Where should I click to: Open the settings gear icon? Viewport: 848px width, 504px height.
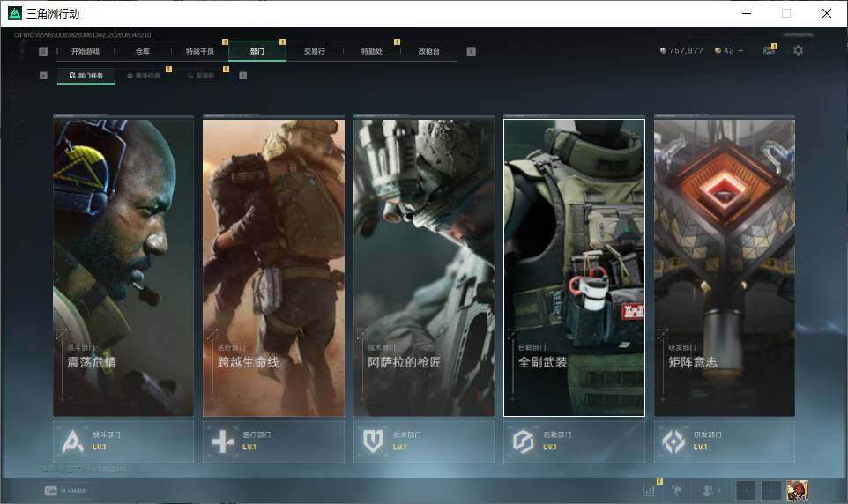(x=799, y=50)
